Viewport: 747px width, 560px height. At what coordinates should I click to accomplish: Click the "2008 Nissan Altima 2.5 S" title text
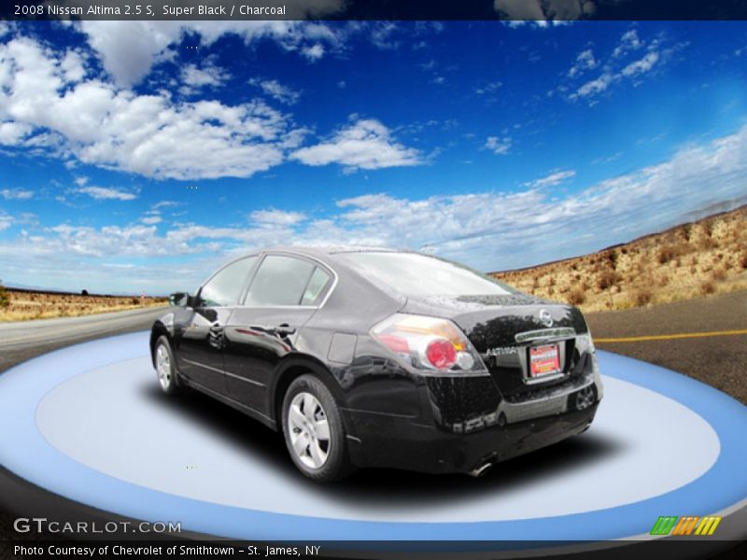tap(84, 10)
